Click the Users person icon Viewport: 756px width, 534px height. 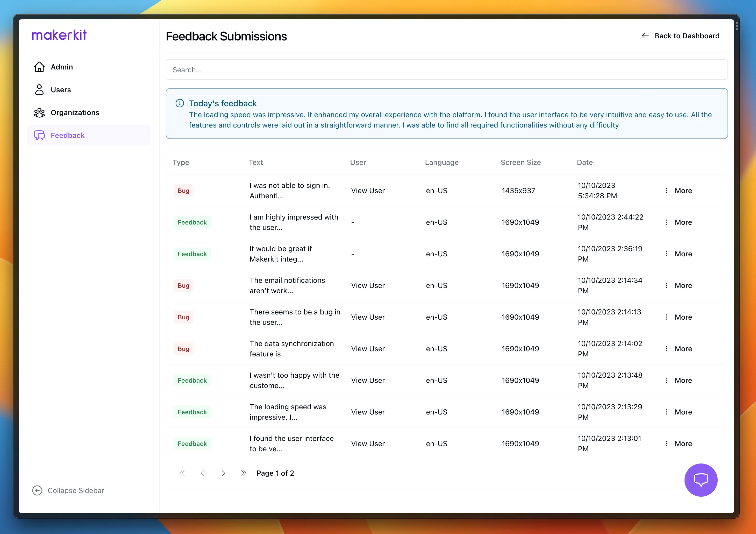click(x=39, y=90)
